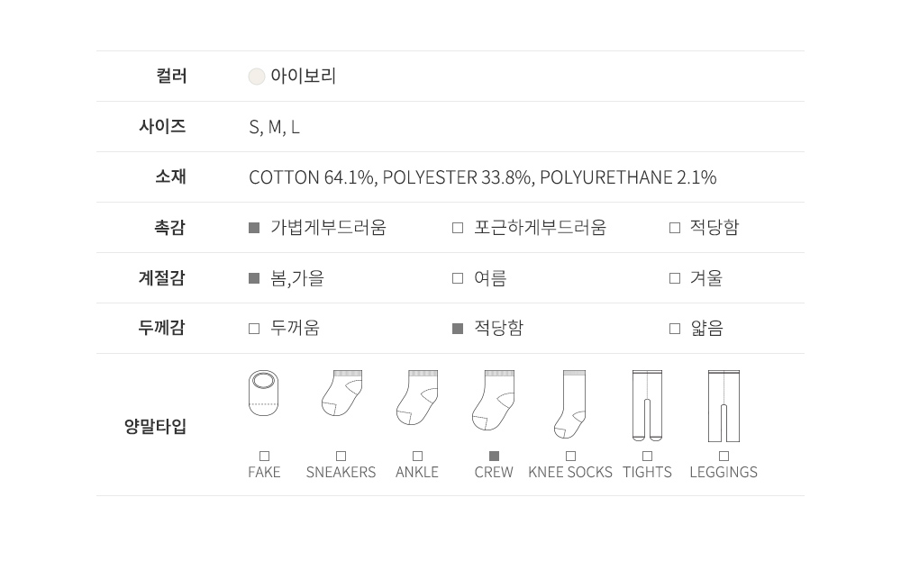Click the tights illustration
901x588 pixels.
tap(647, 405)
